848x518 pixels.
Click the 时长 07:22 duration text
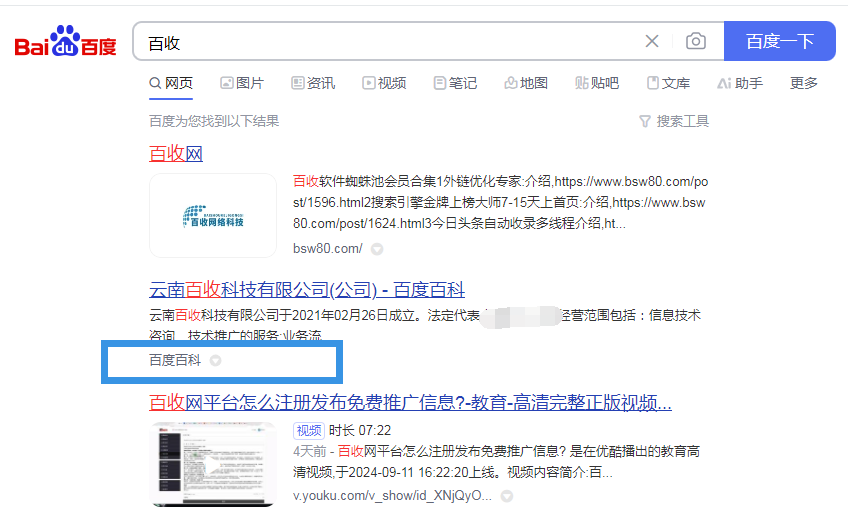(360, 430)
